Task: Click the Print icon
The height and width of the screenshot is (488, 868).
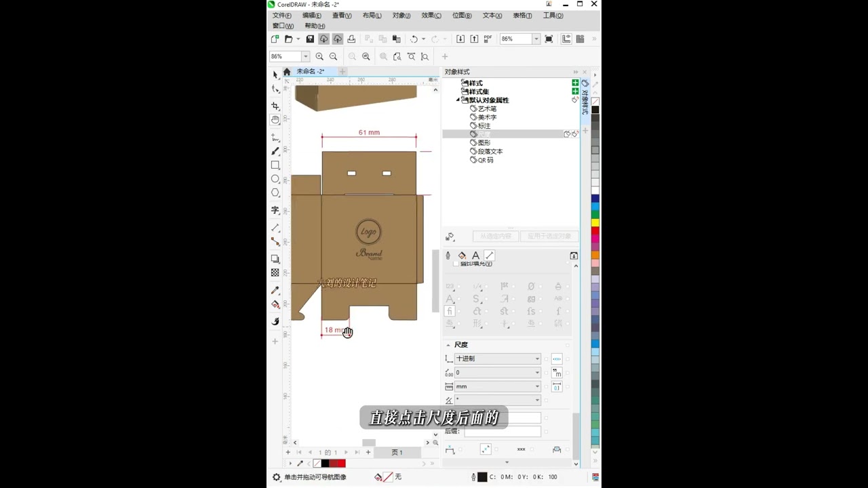Action: 351,39
